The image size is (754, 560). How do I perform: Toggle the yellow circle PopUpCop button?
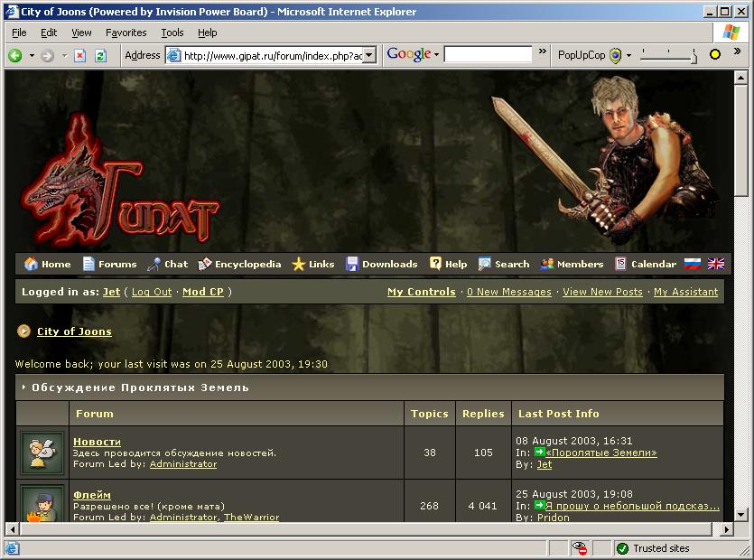click(715, 55)
